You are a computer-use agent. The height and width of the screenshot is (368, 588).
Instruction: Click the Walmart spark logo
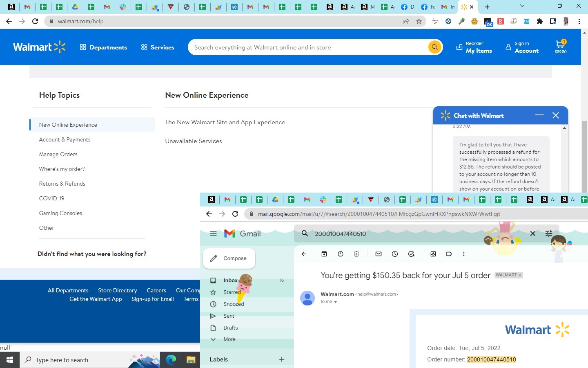tap(40, 47)
